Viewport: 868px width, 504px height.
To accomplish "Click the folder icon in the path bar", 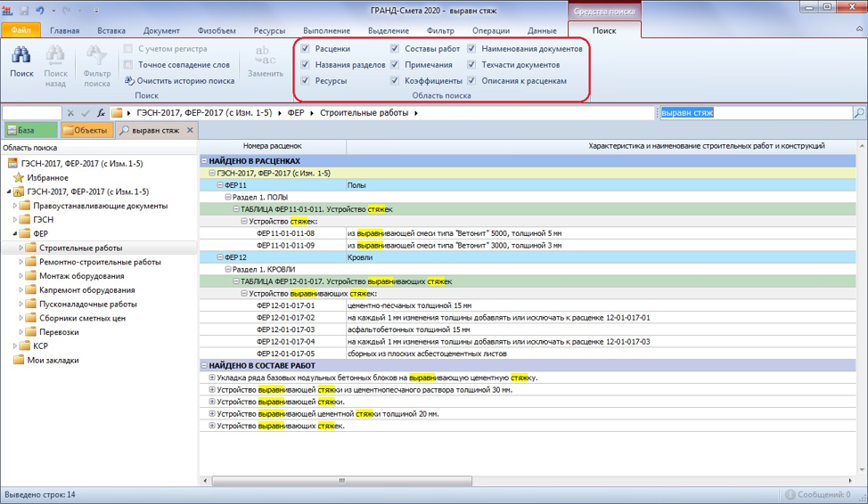I will [116, 113].
